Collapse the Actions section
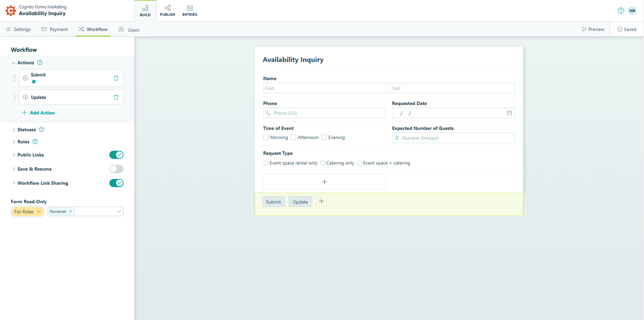Image resolution: width=644 pixels, height=320 pixels. click(13, 63)
